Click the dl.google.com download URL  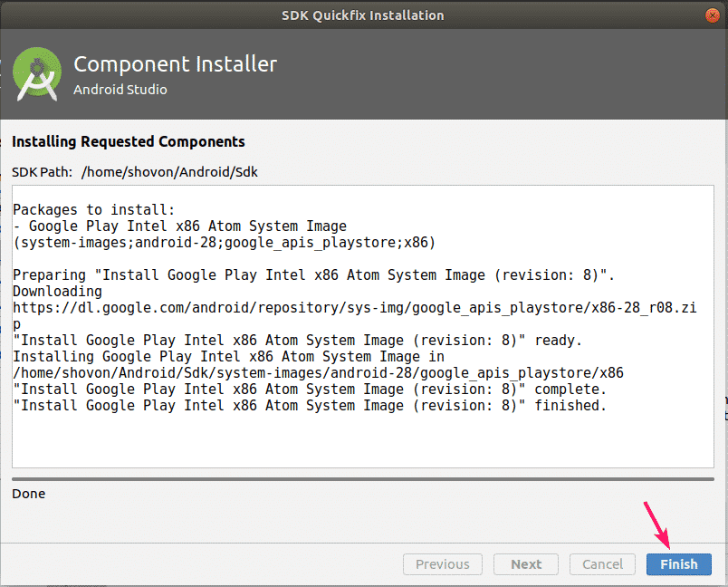[x=355, y=316]
